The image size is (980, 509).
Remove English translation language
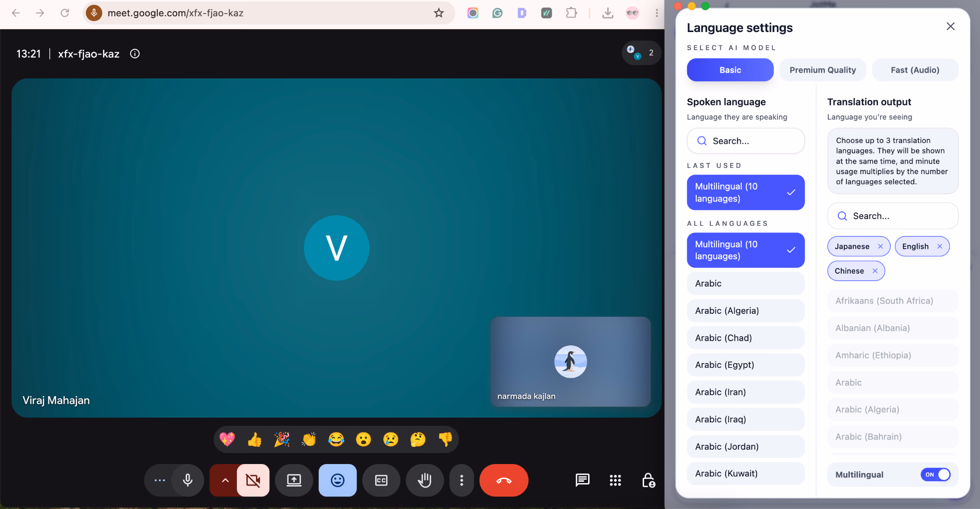pyautogui.click(x=940, y=246)
